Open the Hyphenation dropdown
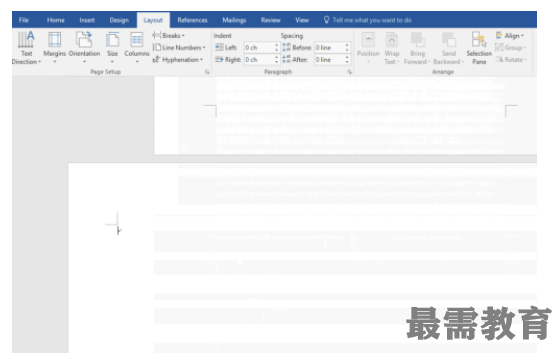 178,59
